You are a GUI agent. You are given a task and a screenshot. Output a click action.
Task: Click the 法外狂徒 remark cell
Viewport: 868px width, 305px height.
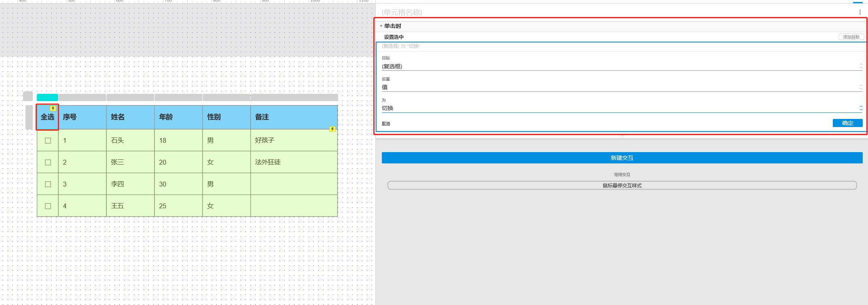point(294,162)
